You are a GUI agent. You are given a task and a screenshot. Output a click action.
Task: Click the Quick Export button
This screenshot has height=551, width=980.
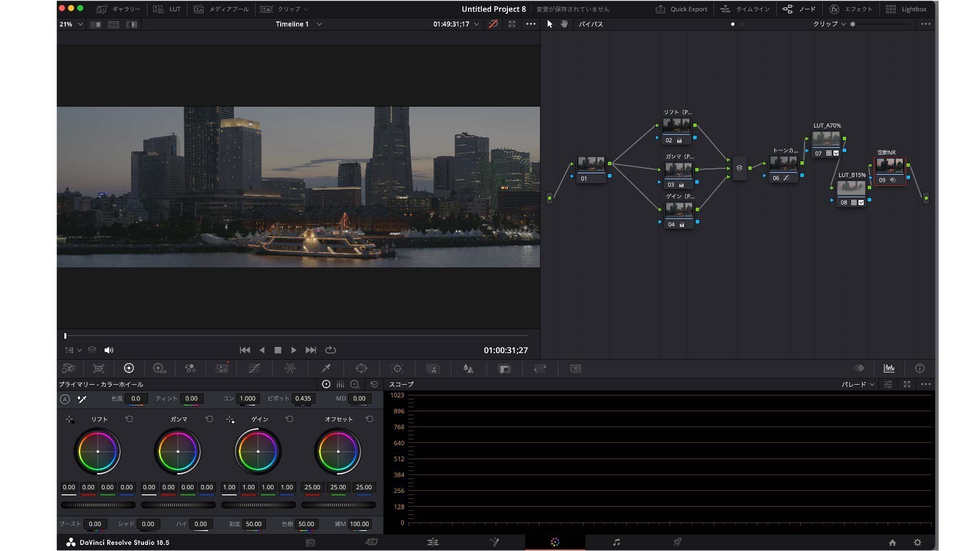tap(681, 9)
